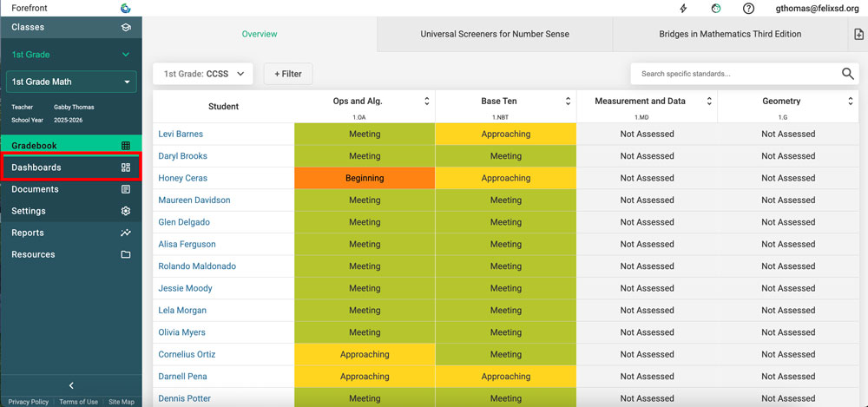Click the globe icon beside help

click(x=716, y=9)
